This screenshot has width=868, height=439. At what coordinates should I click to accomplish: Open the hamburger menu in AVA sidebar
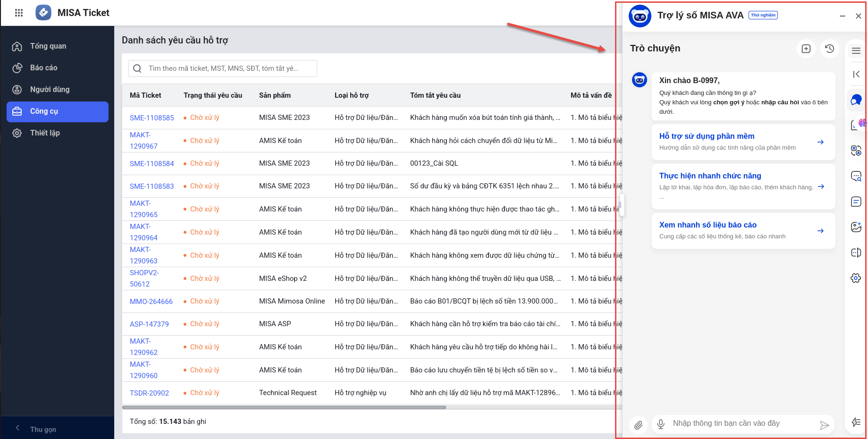[856, 51]
